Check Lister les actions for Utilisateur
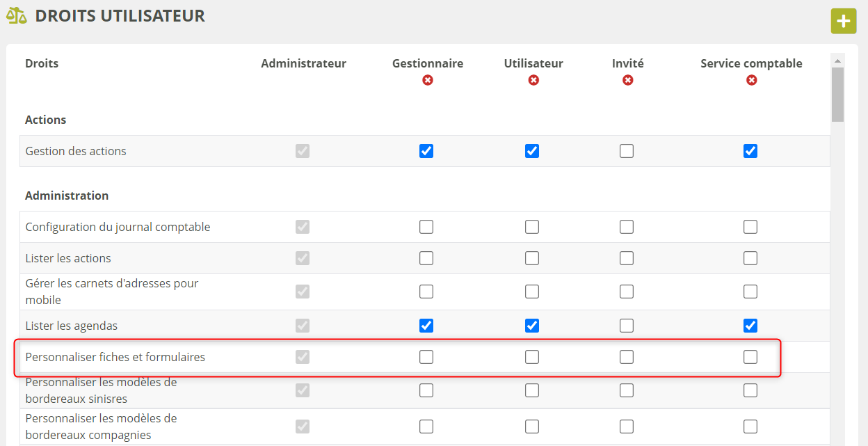This screenshot has width=868, height=446. [532, 258]
